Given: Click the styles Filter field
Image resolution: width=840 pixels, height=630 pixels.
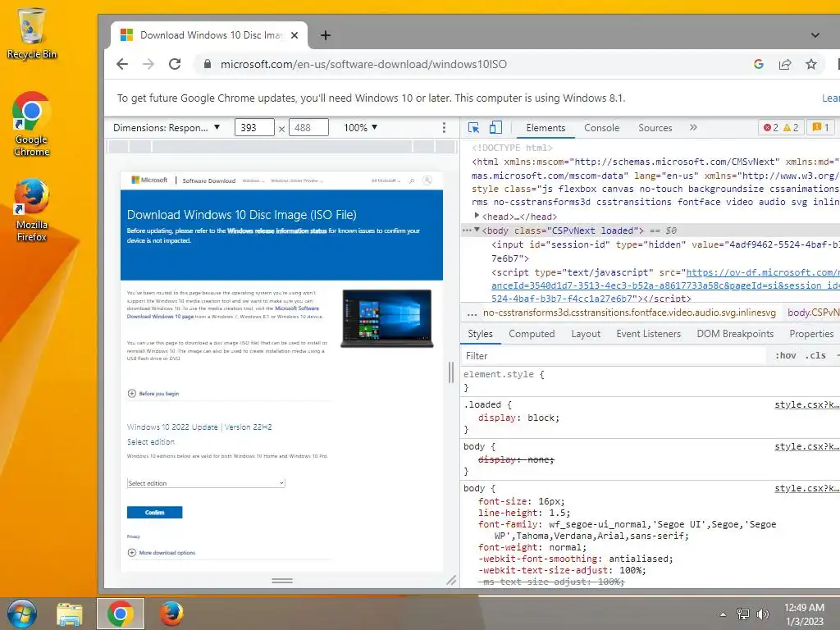Looking at the screenshot, I should pos(614,356).
